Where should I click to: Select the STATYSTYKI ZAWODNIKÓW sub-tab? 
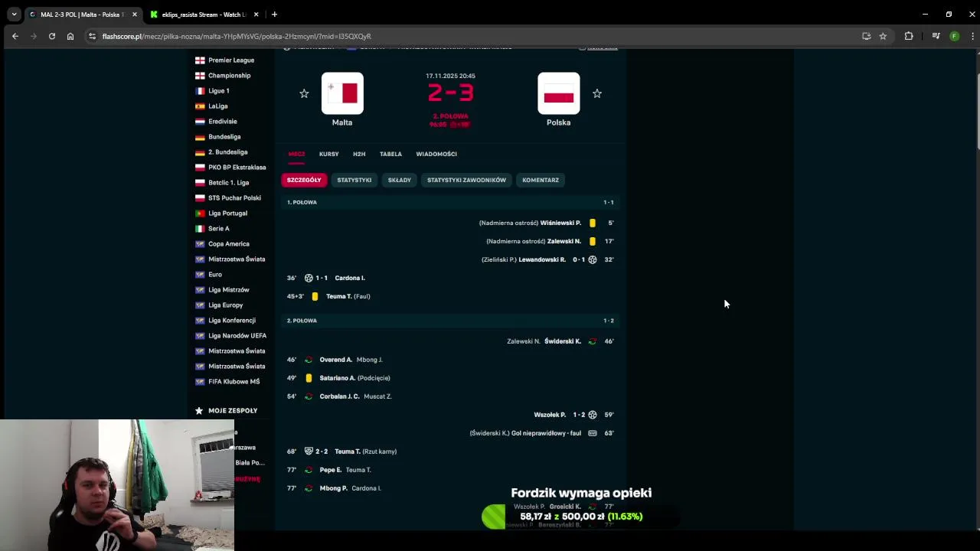[466, 180]
